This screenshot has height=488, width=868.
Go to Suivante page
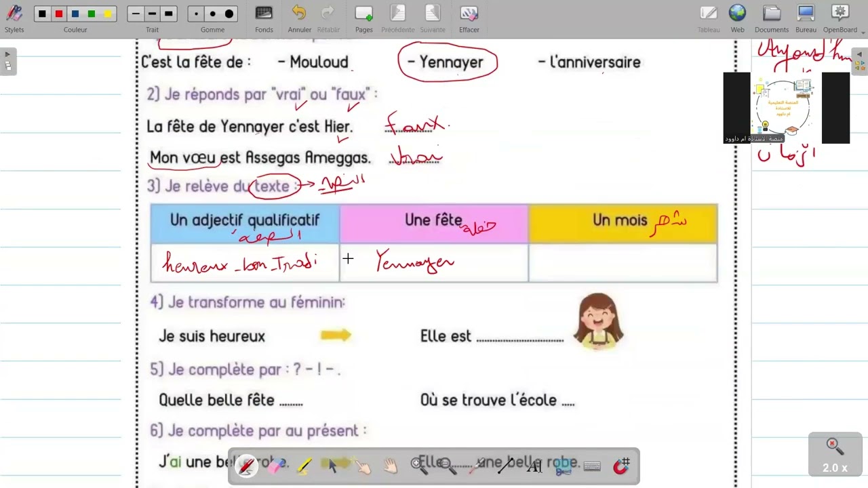pyautogui.click(x=433, y=18)
